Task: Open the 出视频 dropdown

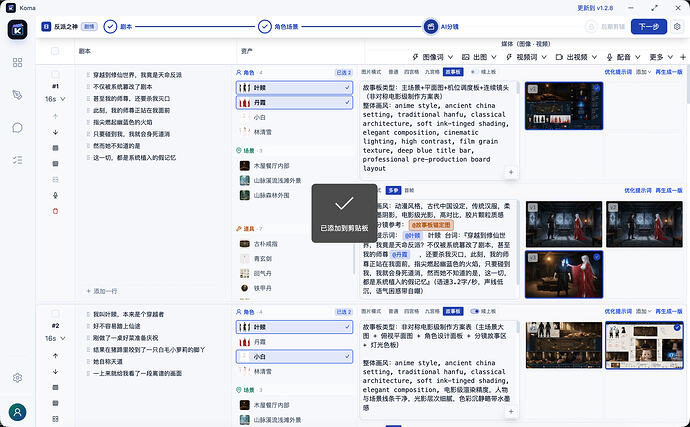Action: click(x=576, y=57)
